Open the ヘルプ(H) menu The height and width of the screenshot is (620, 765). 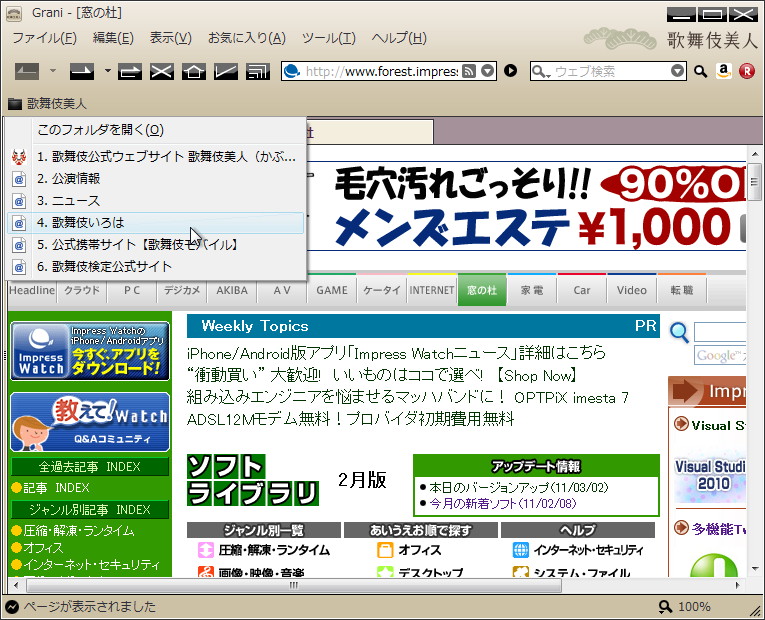399,38
